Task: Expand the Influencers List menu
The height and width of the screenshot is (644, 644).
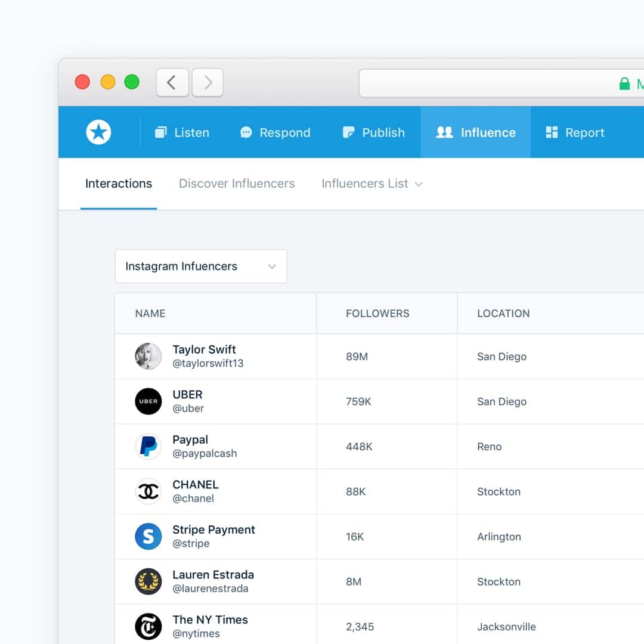Action: click(x=372, y=184)
